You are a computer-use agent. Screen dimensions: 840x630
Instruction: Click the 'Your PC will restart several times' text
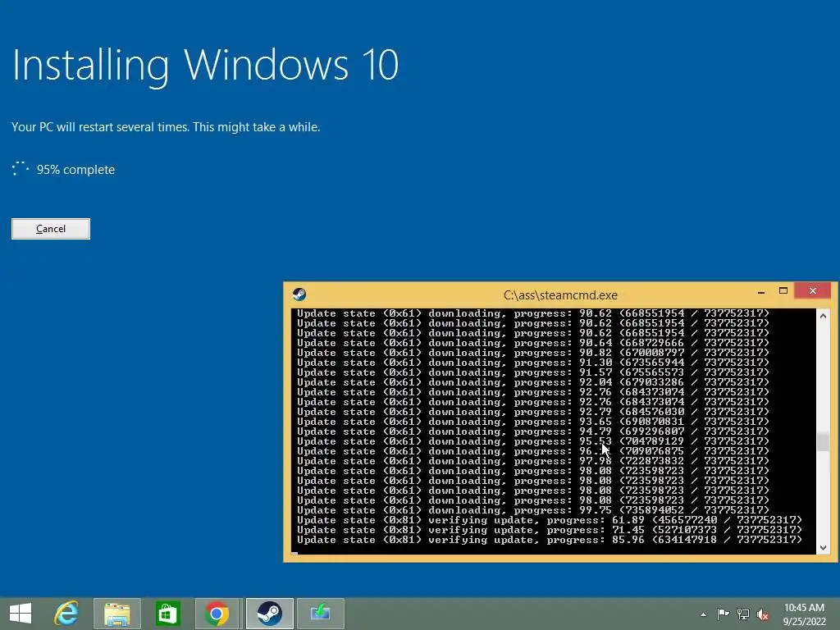pyautogui.click(x=166, y=127)
